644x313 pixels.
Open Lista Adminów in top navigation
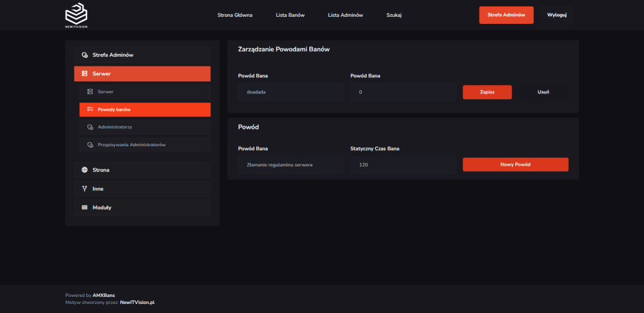point(345,15)
